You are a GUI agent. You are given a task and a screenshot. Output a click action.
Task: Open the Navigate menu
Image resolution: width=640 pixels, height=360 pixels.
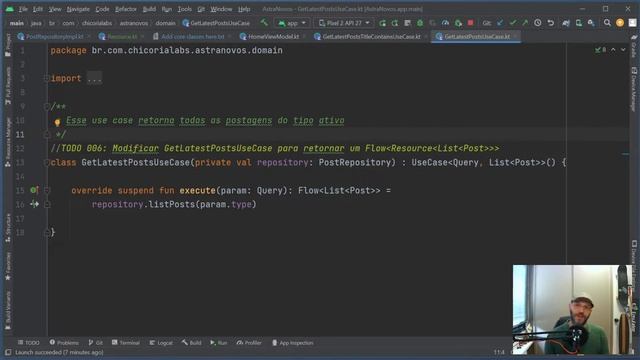click(x=78, y=9)
